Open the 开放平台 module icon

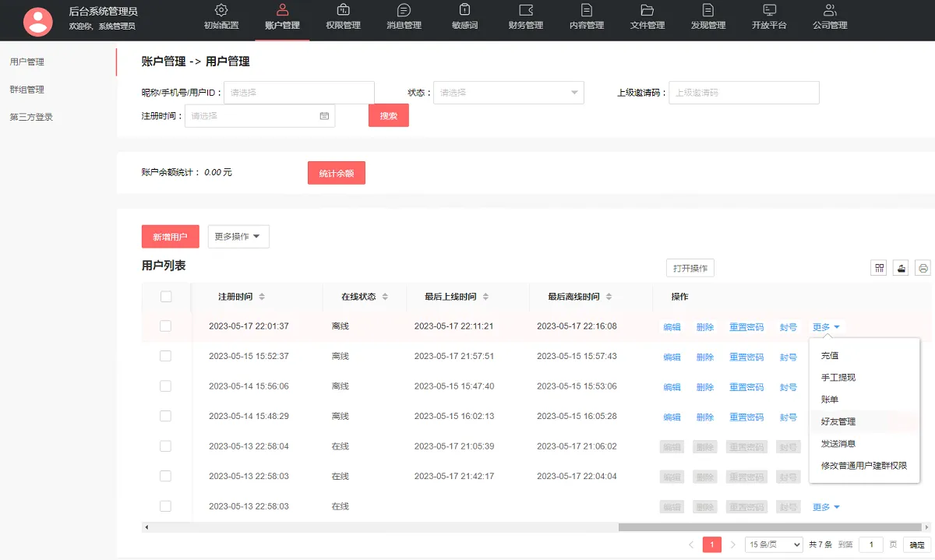tap(768, 12)
